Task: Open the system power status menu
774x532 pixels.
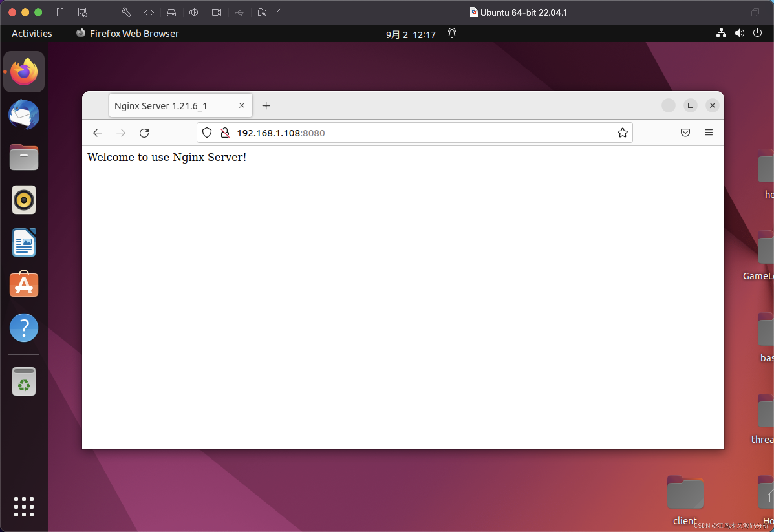Action: 757,33
